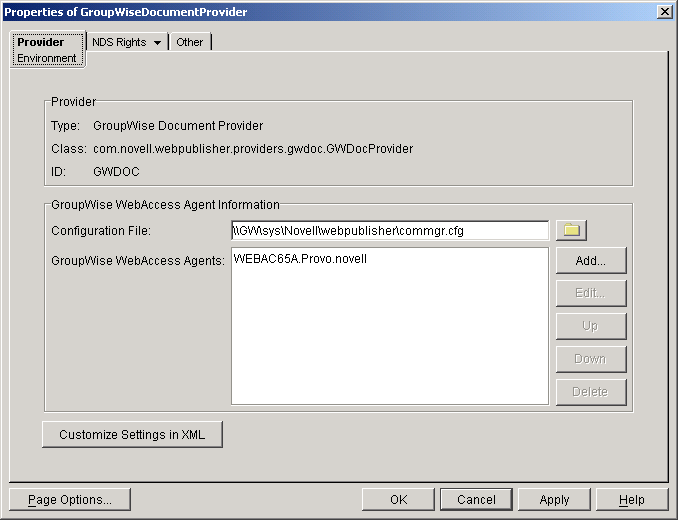Viewport: 678px width, 520px height.
Task: Open Customize Settings in XML
Action: pos(132,434)
